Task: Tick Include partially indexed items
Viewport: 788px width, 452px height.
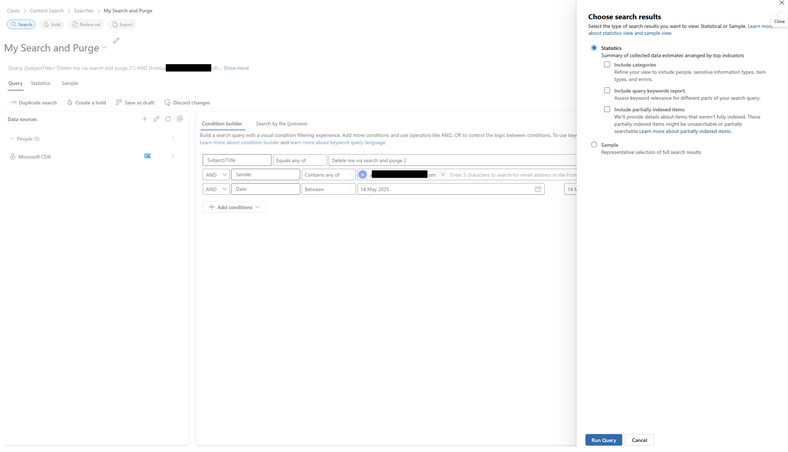Action: tap(607, 109)
